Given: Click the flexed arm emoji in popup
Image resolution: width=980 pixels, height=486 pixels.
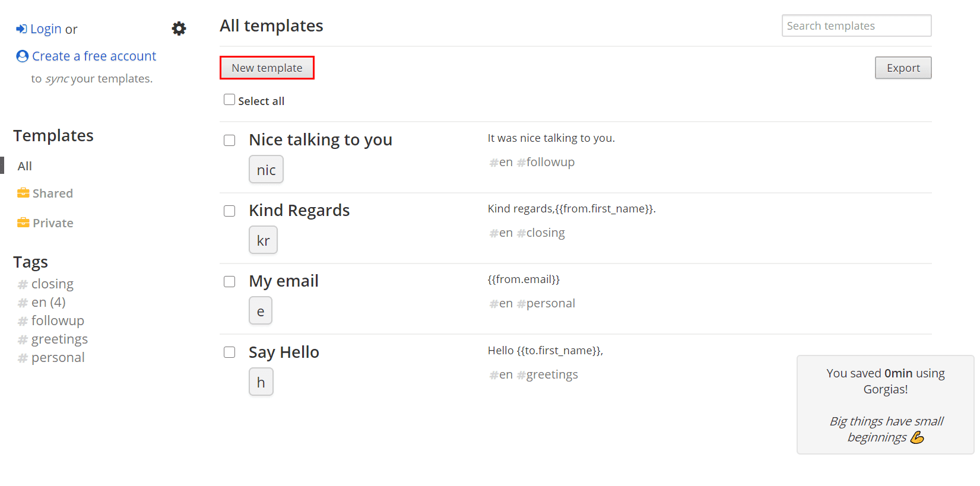Looking at the screenshot, I should pyautogui.click(x=917, y=437).
